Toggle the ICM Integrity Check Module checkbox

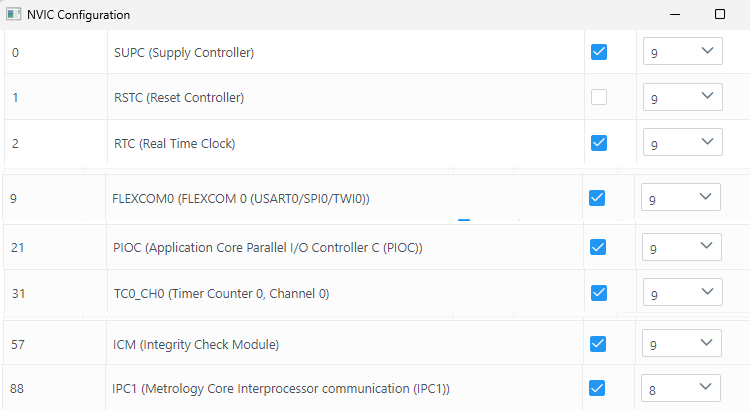coord(598,344)
